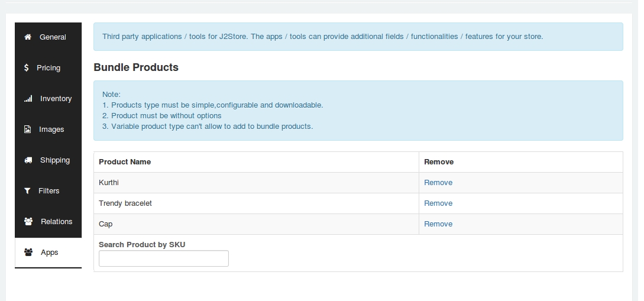Click the truck icon for Shipping
Screen dimensions: 644x301
[28, 160]
